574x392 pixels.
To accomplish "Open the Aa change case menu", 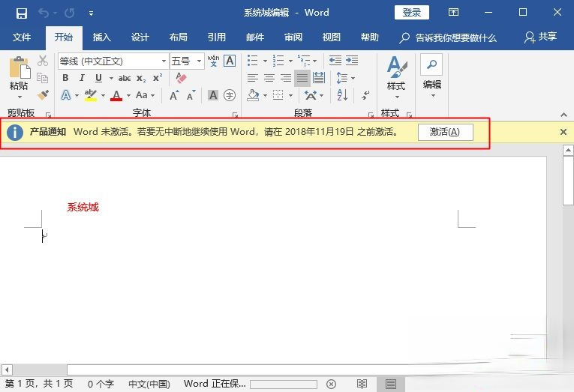I will [145, 95].
